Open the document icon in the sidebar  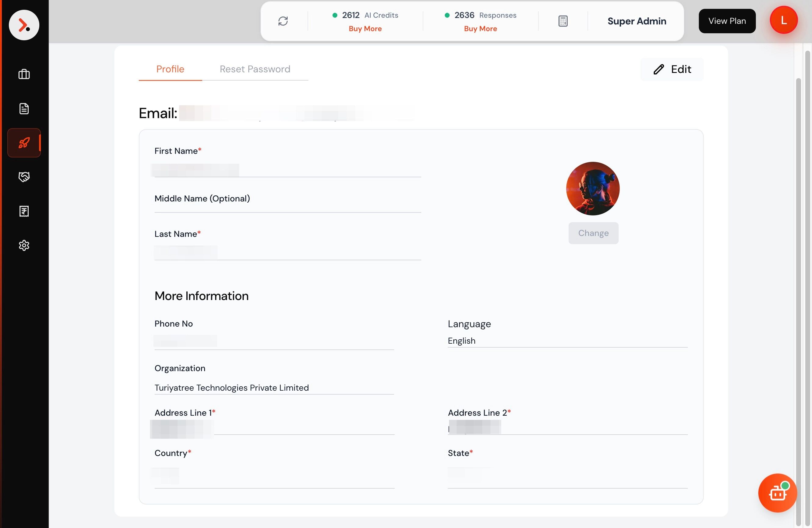point(24,109)
